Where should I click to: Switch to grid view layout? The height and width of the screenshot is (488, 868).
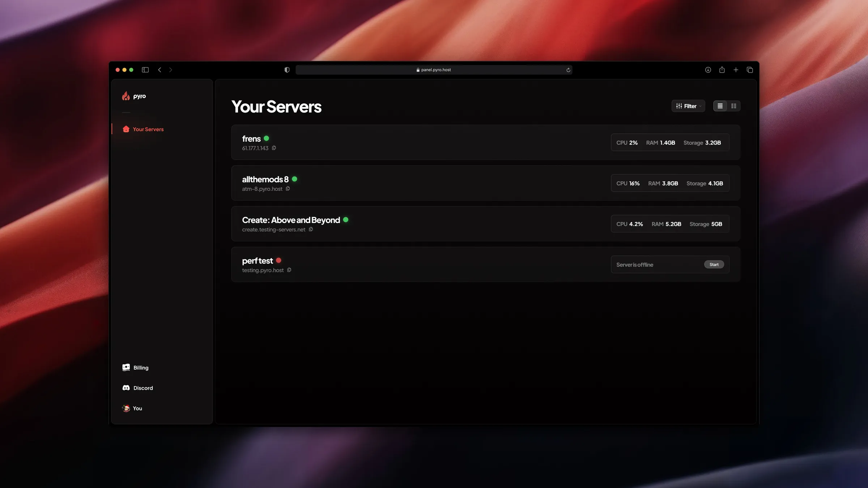tap(734, 106)
